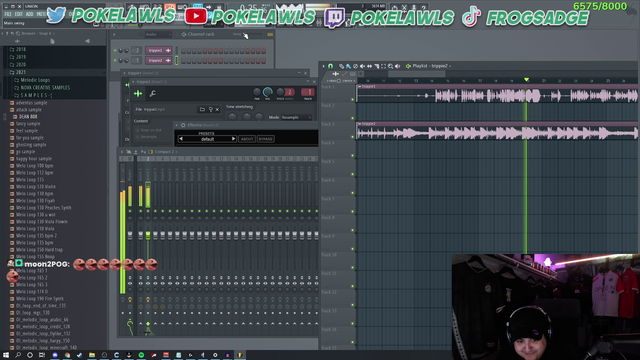Click the BYPASS button in Effector
The image size is (640, 360).
click(x=265, y=139)
